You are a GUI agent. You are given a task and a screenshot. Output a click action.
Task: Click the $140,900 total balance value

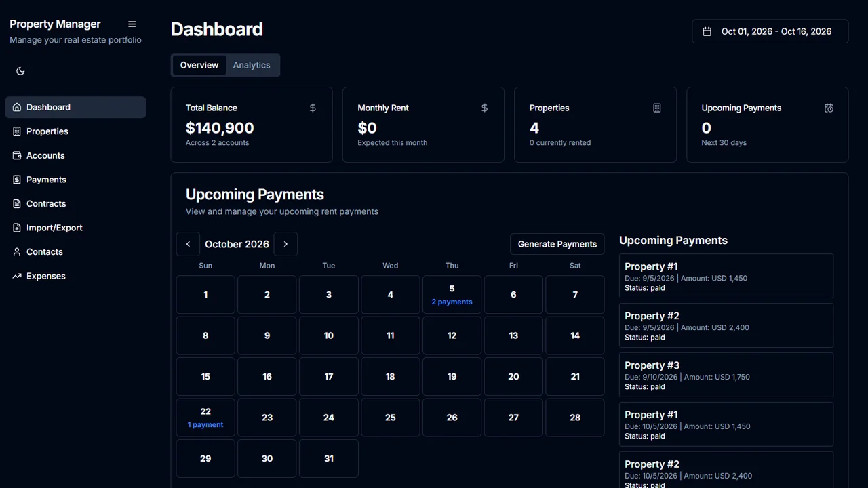[220, 128]
